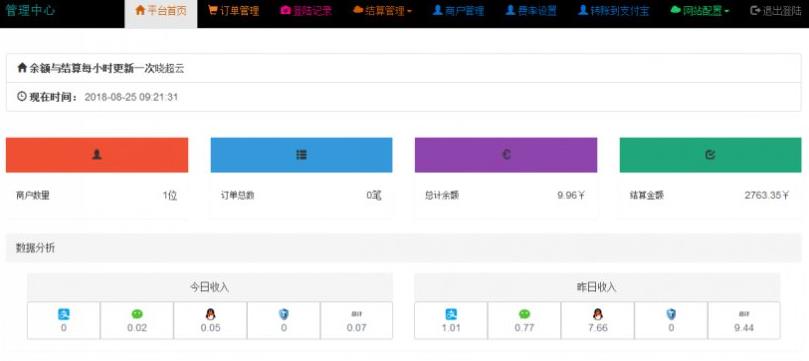Viewport: 809px width, 361px height.
Task: Click the check icon in the green settlement card
Action: [710, 154]
